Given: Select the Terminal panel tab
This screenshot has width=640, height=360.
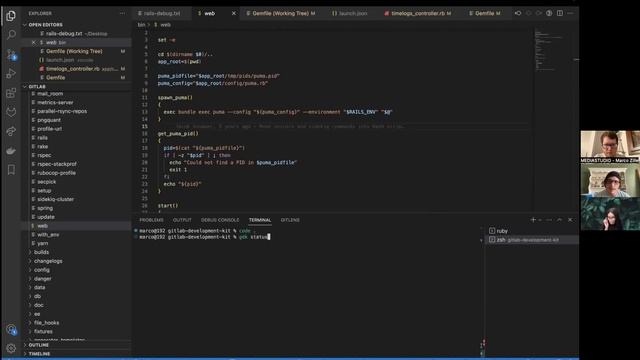Looking at the screenshot, I should [x=260, y=220].
